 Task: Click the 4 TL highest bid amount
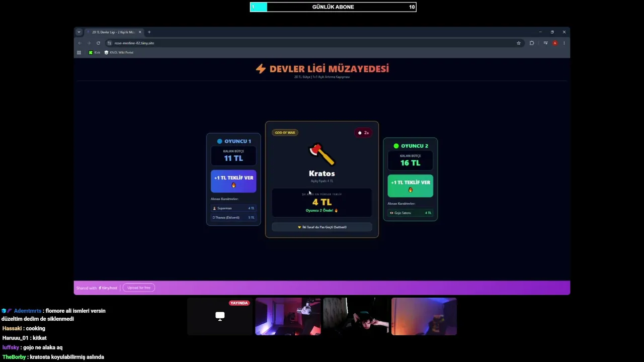(x=322, y=202)
